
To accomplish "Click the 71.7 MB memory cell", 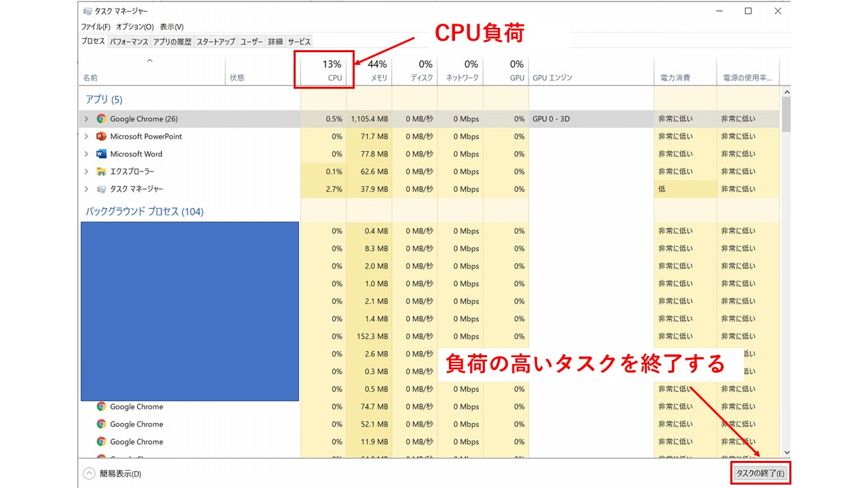I will pos(369,136).
